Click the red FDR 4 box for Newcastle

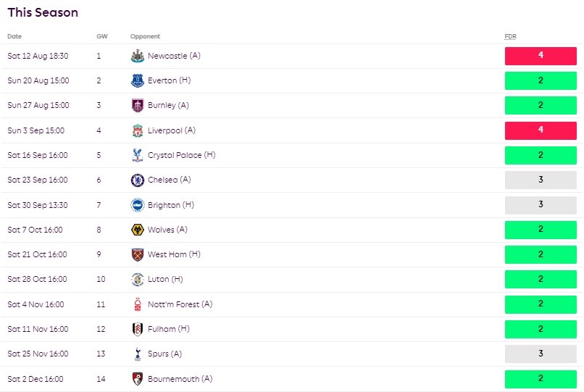point(541,56)
